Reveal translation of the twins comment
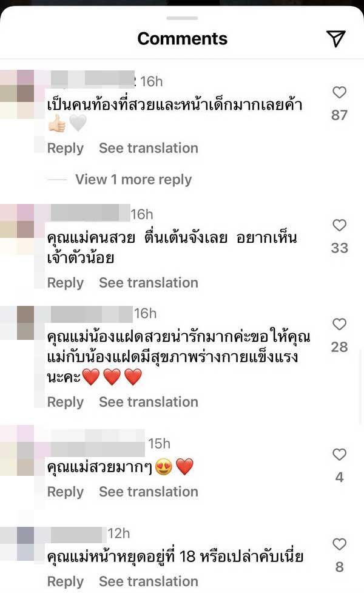 (149, 402)
